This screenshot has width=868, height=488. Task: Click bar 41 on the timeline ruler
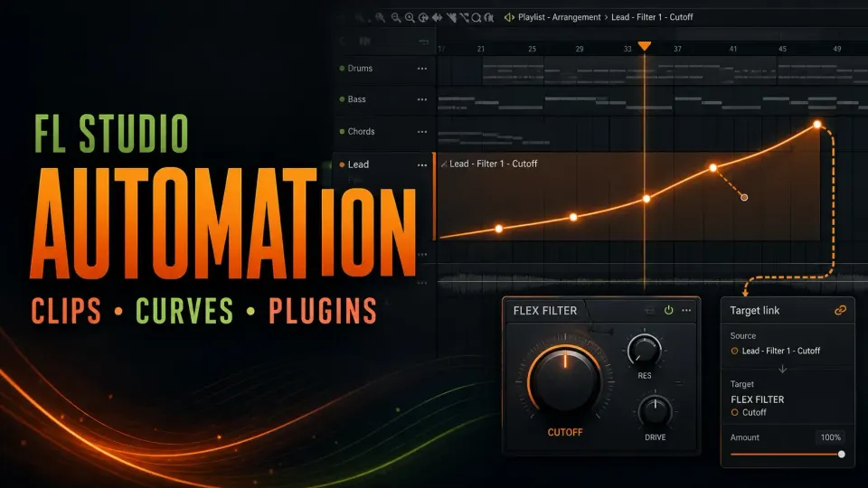pyautogui.click(x=733, y=49)
